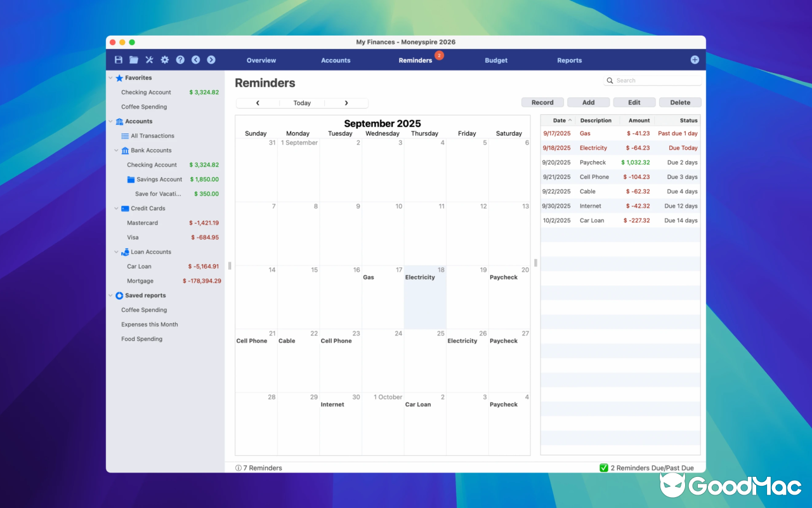Open the Tools icon in the toolbar
This screenshot has height=508, width=812.
coord(149,60)
